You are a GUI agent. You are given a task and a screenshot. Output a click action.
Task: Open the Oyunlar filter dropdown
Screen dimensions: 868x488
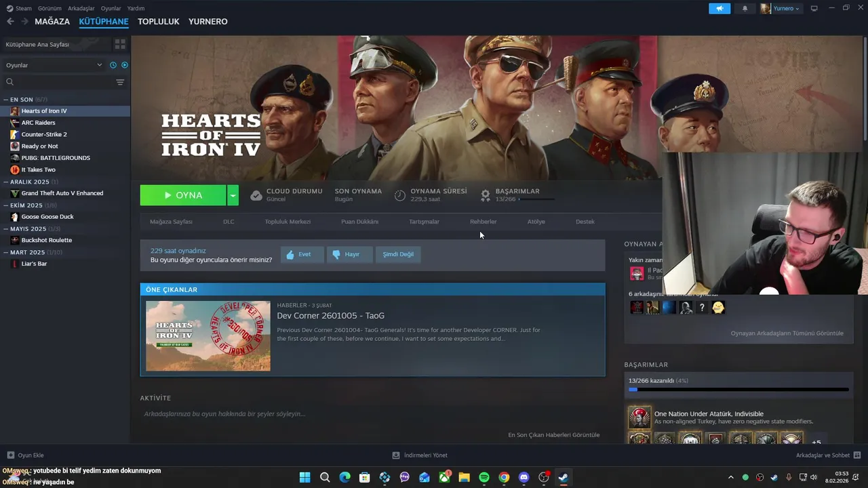(x=54, y=65)
